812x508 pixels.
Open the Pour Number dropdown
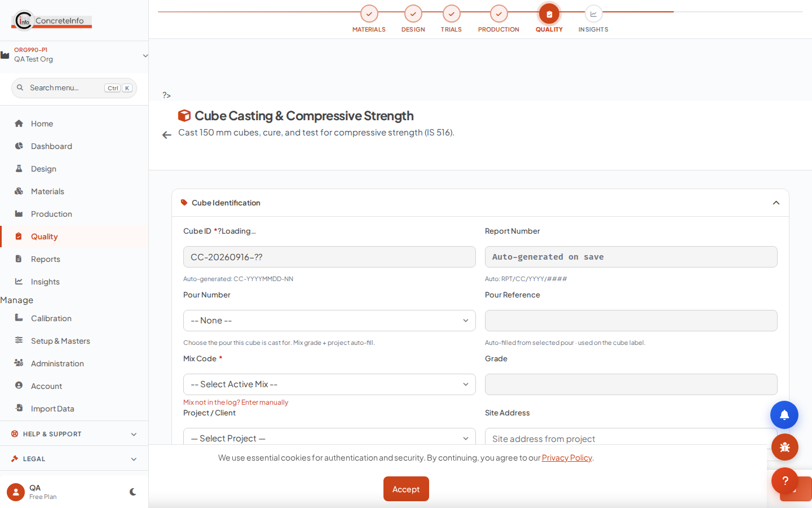tap(329, 321)
